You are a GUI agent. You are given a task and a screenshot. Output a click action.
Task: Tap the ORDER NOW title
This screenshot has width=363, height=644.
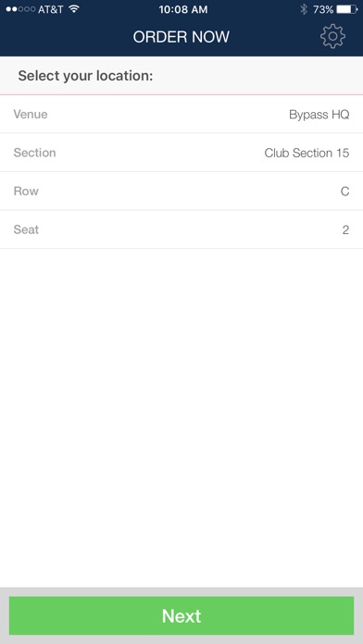point(181,37)
